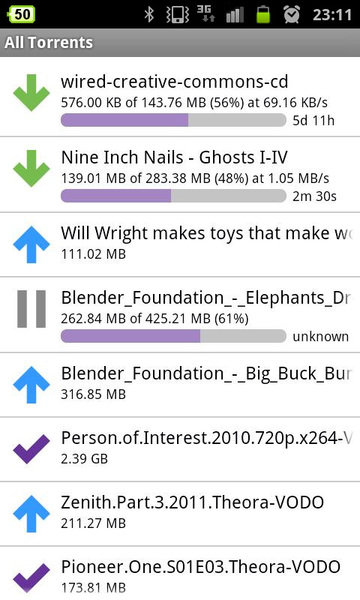
Task: Tap the Elephants Dream progress bar
Action: tap(173, 336)
